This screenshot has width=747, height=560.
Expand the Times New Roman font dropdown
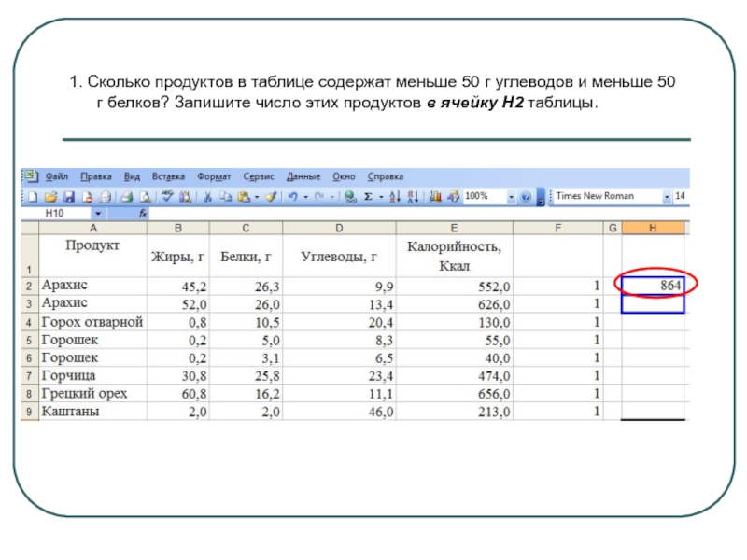[x=667, y=197]
